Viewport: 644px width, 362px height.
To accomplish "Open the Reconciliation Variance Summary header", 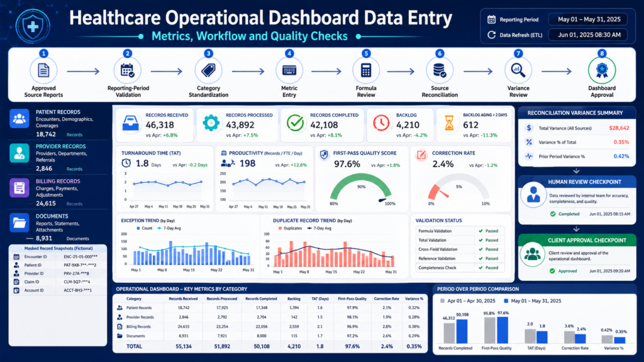I will click(x=577, y=113).
